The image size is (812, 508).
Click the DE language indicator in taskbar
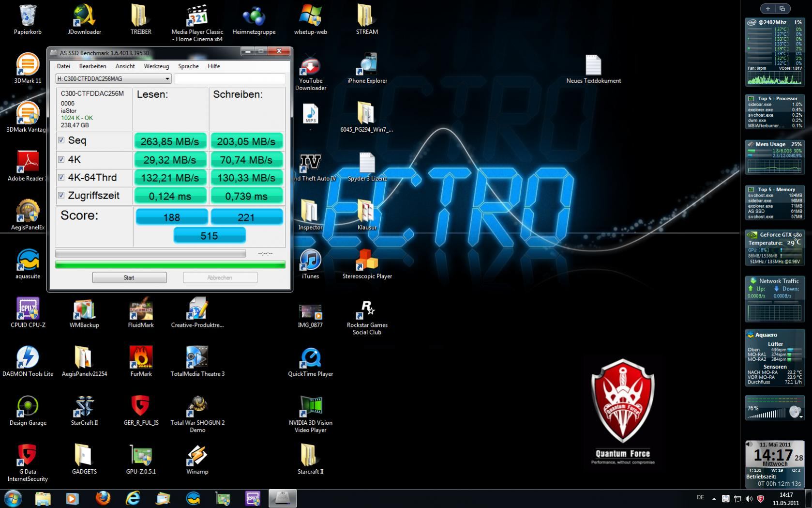point(700,497)
